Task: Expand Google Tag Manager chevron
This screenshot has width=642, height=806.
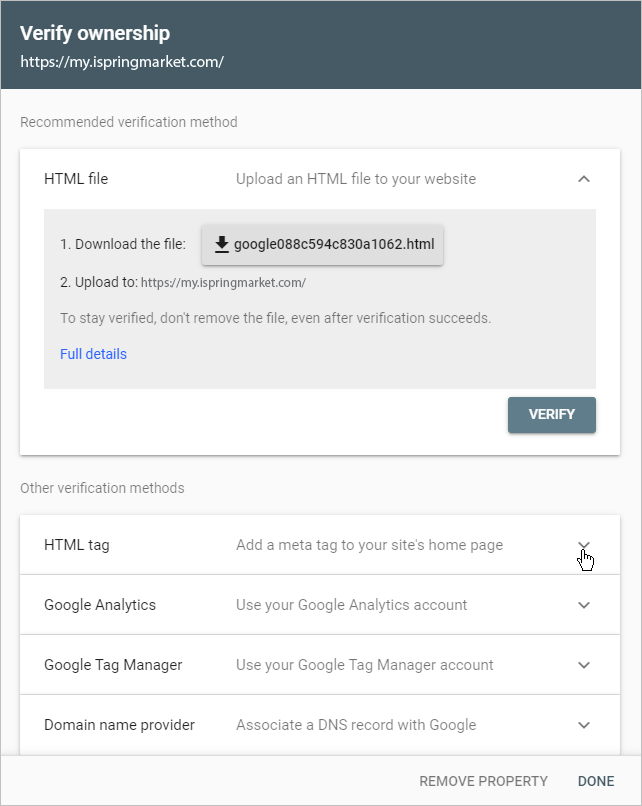Action: click(x=583, y=665)
